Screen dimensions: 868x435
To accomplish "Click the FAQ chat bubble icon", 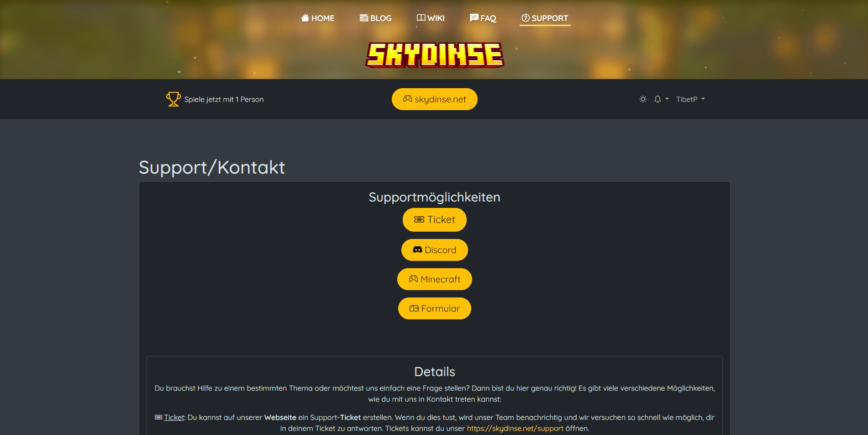I will pos(474,18).
